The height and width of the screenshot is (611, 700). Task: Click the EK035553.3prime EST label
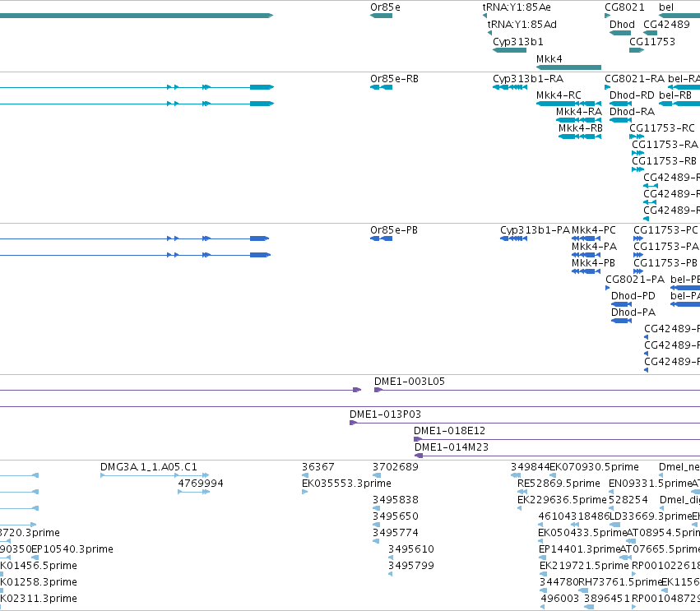pyautogui.click(x=346, y=484)
